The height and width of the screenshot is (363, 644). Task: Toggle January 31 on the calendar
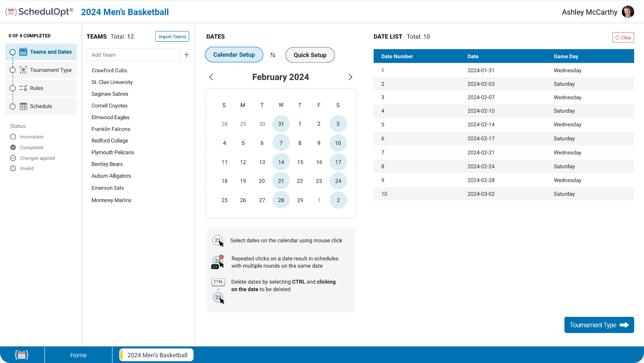click(281, 124)
